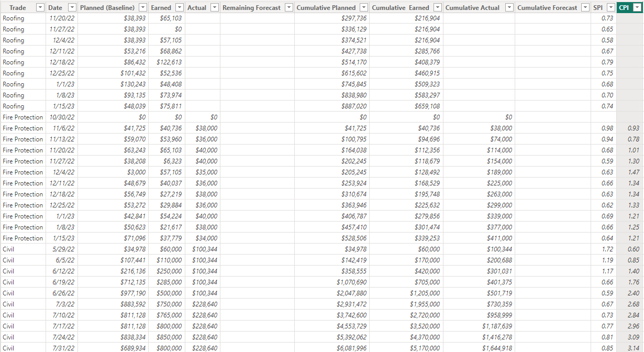Select the Cumulative Forecast column header label
The width and height of the screenshot is (644, 352).
548,8
